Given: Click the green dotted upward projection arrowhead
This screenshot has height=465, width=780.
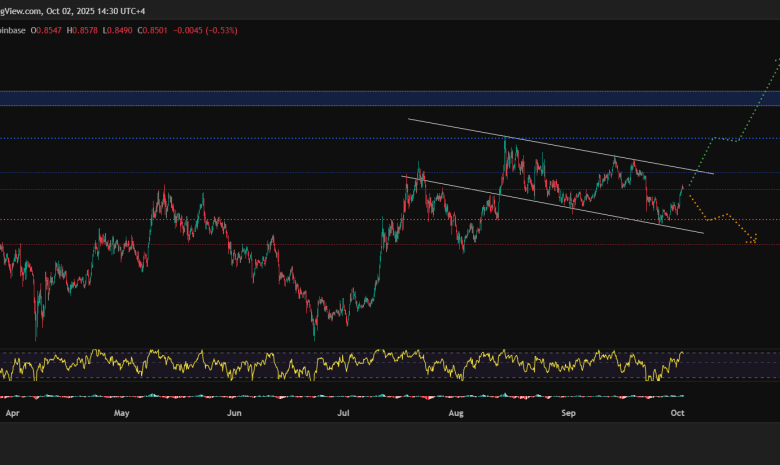Looking at the screenshot, I should coord(776,60).
